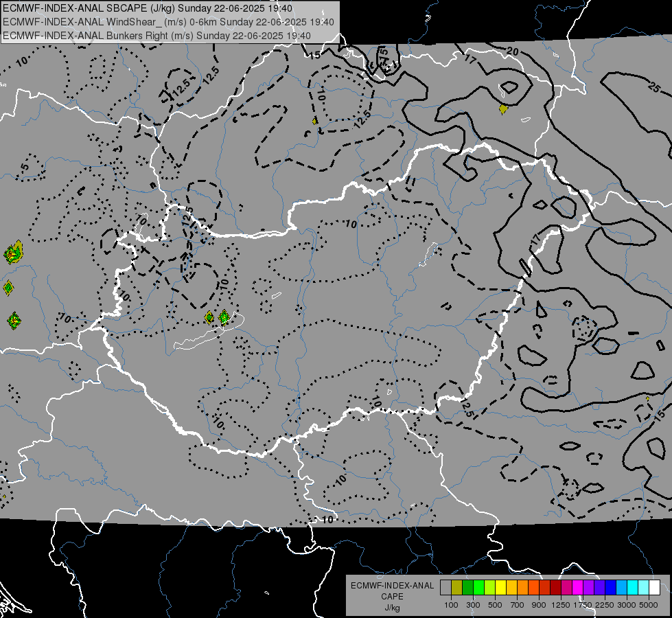The image size is (672, 618).
Task: Select the red-orange legend swatch
Action: (x=533, y=588)
